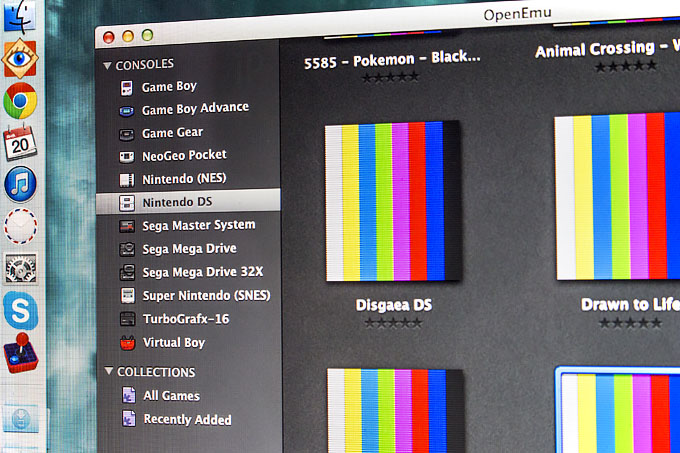
Task: Launch Skype from the Dock
Action: 20,310
